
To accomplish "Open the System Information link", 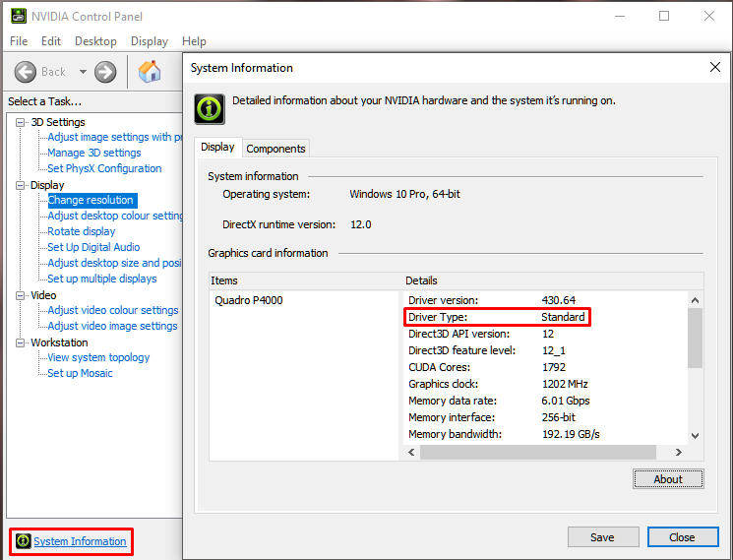I will pos(80,541).
